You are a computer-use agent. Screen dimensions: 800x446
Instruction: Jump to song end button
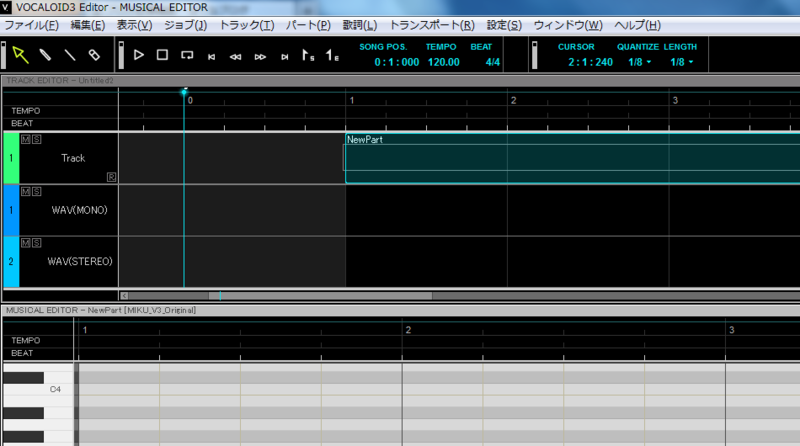point(285,57)
